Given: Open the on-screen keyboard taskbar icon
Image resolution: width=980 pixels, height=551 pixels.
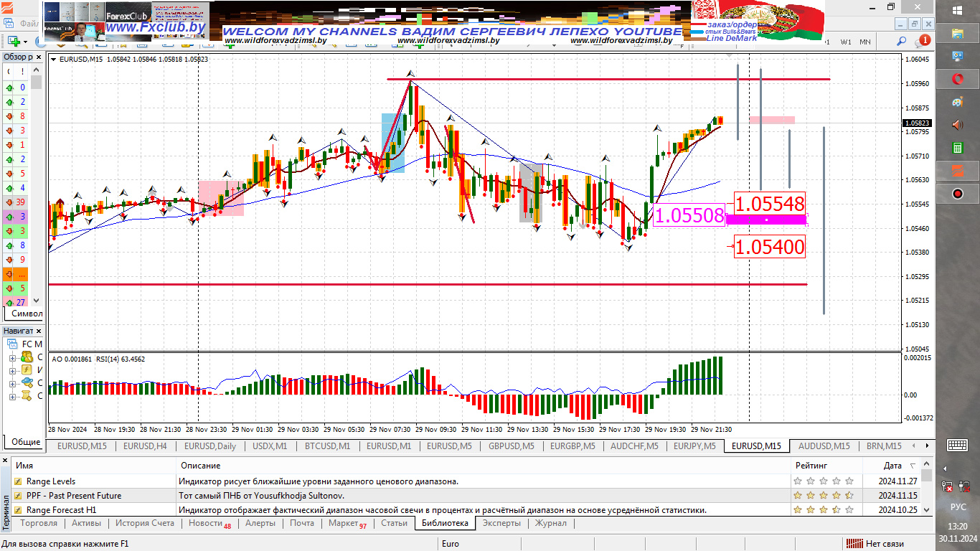Looking at the screenshot, I should (957, 445).
